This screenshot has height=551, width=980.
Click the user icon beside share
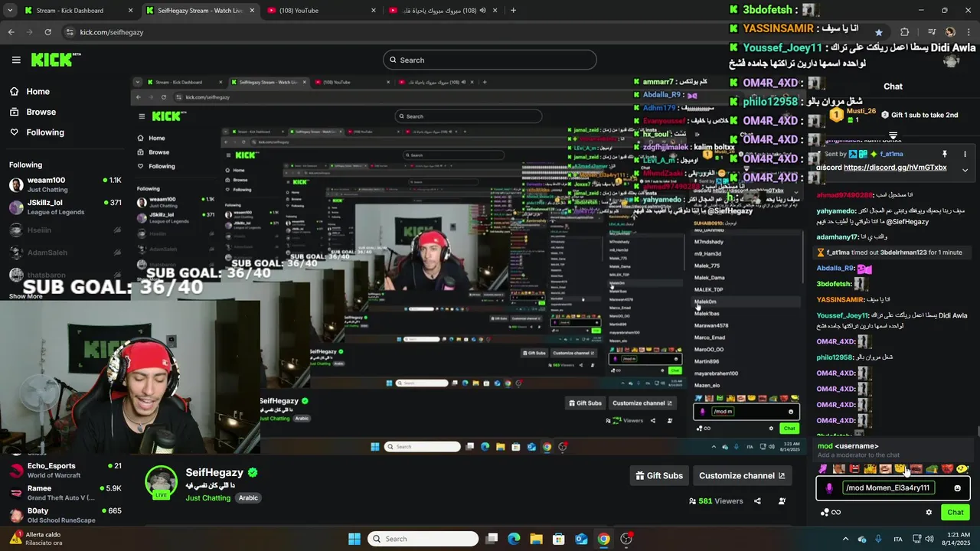click(x=782, y=501)
